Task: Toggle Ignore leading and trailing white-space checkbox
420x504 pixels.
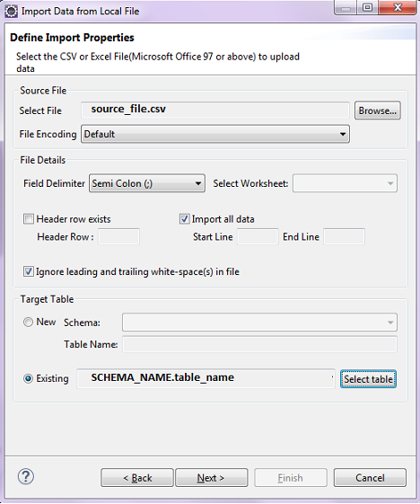Action: click(x=28, y=271)
